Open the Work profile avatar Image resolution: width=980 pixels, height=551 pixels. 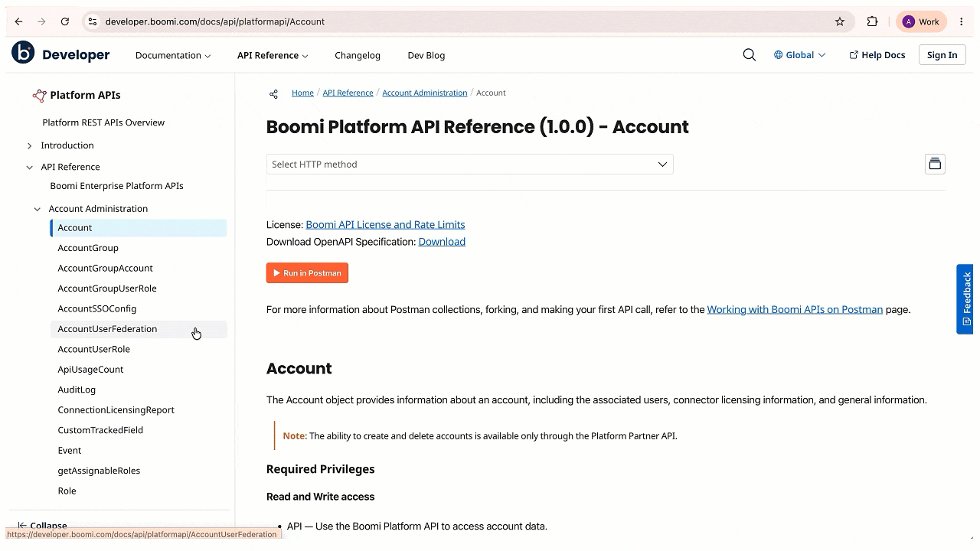(x=921, y=21)
